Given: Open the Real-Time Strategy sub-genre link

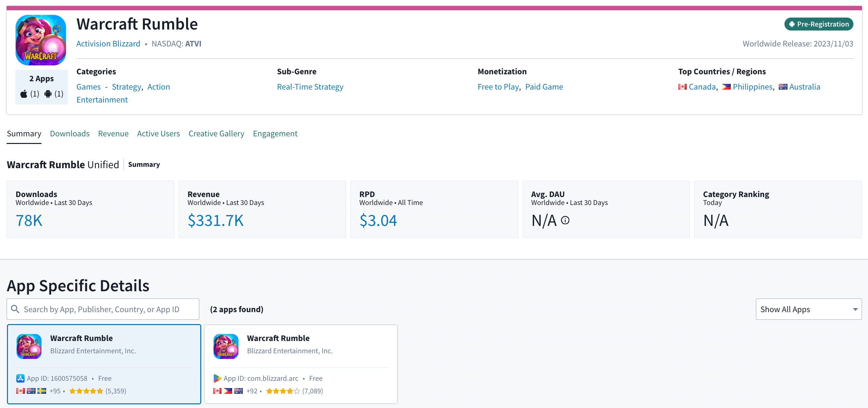Looking at the screenshot, I should point(310,87).
